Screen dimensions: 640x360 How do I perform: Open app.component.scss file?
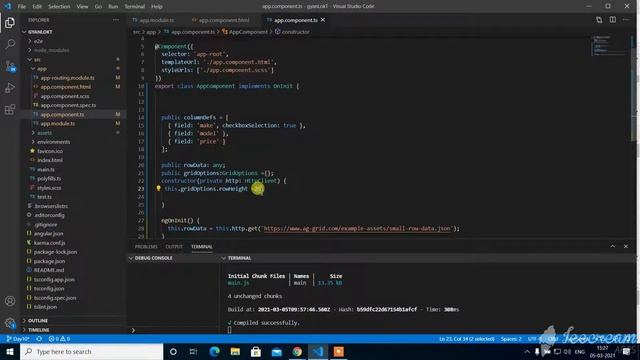tap(65, 96)
